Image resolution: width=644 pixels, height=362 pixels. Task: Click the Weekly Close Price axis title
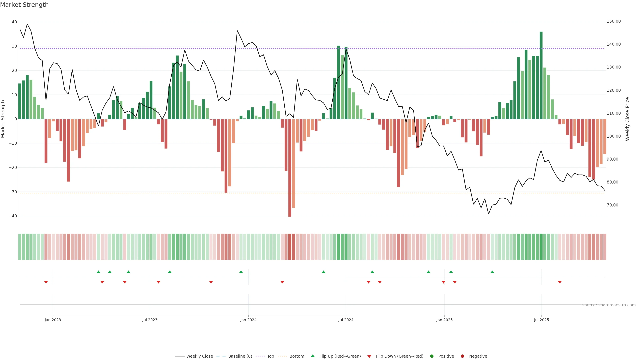[628, 119]
